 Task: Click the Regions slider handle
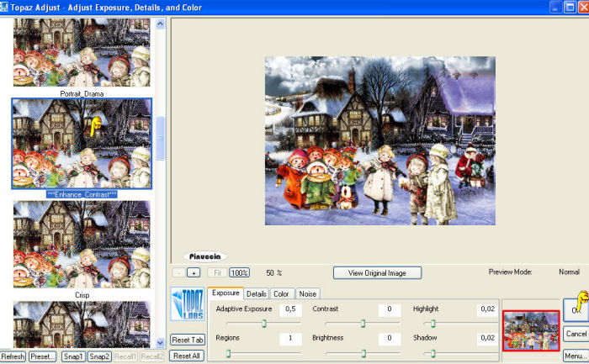[228, 353]
